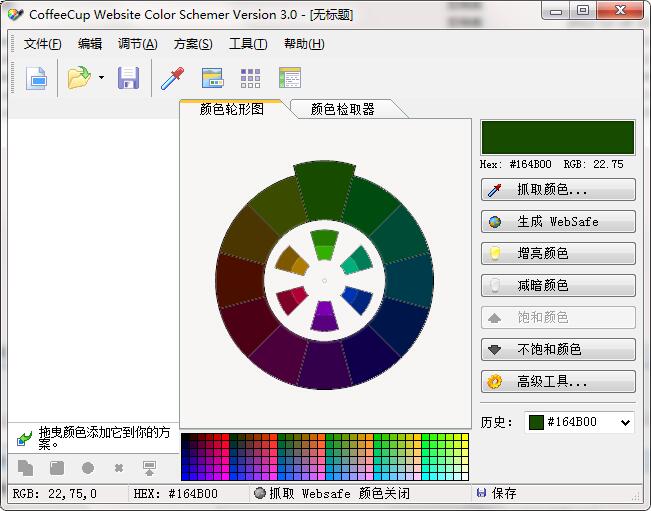This screenshot has height=511, width=651.
Task: Open the 调节(A) menu
Action: 137,44
